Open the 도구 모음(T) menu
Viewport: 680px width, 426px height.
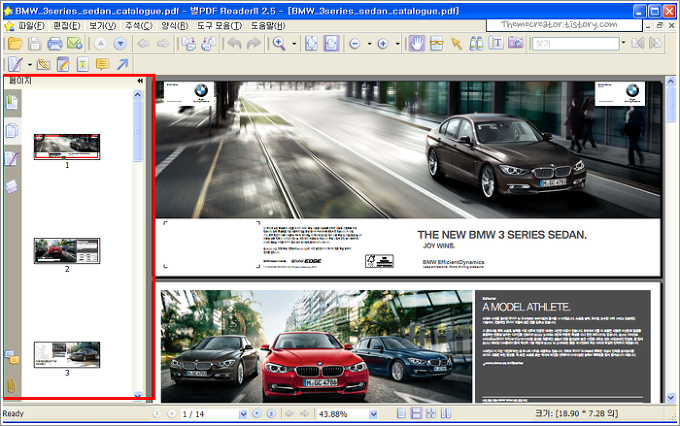tap(220, 26)
